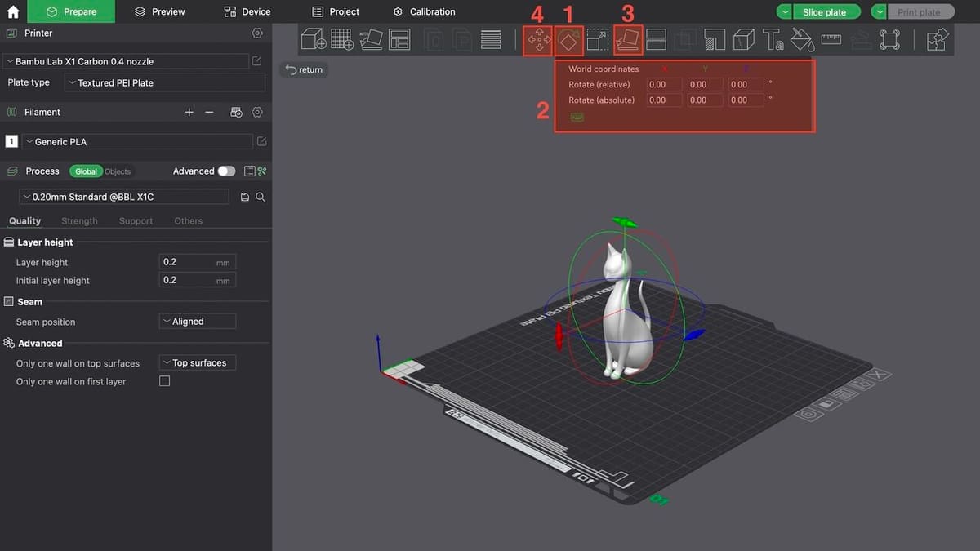Open the Support settings tab

point(136,221)
